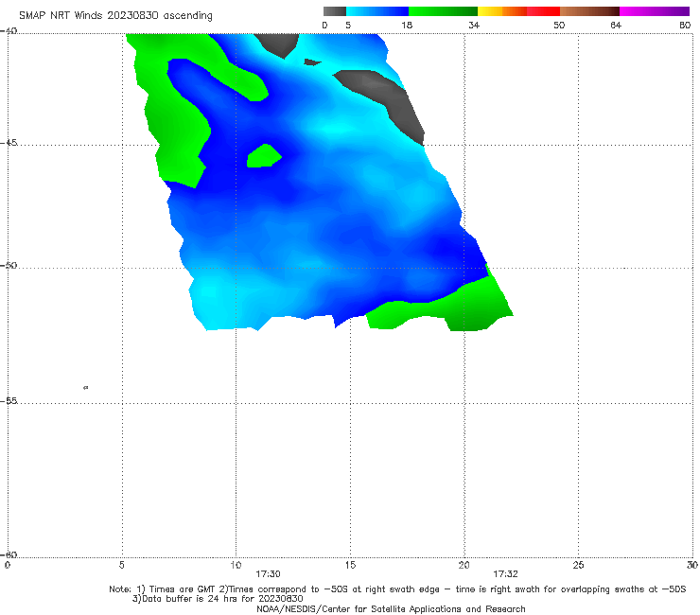Click the "NOAA/NESDIS/Center for Satellite Applications and Research" credit

(x=391, y=608)
